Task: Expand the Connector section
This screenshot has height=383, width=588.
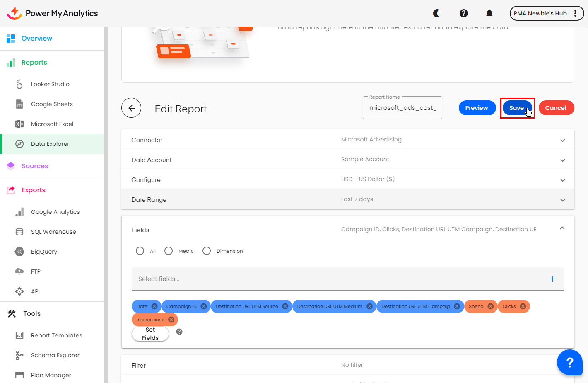Action: [x=562, y=140]
